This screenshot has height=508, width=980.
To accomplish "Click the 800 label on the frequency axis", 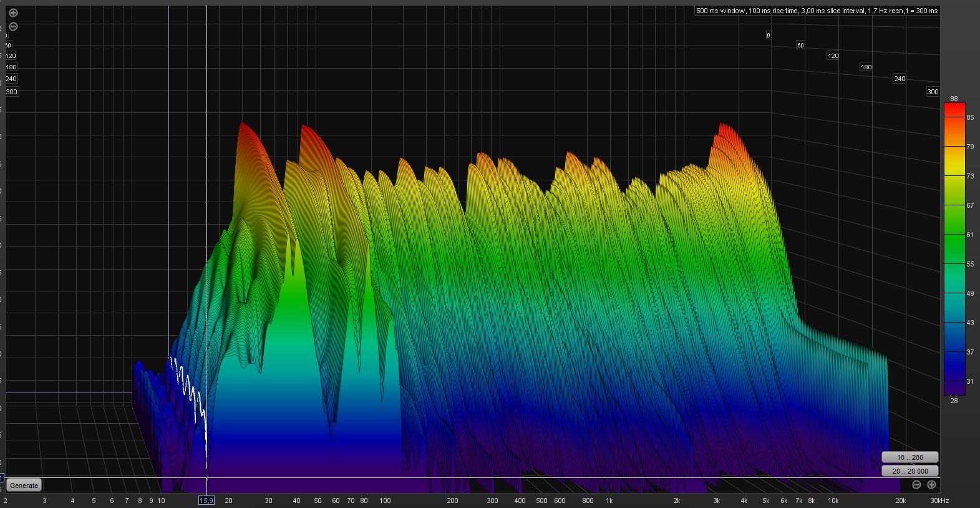I will point(588,501).
